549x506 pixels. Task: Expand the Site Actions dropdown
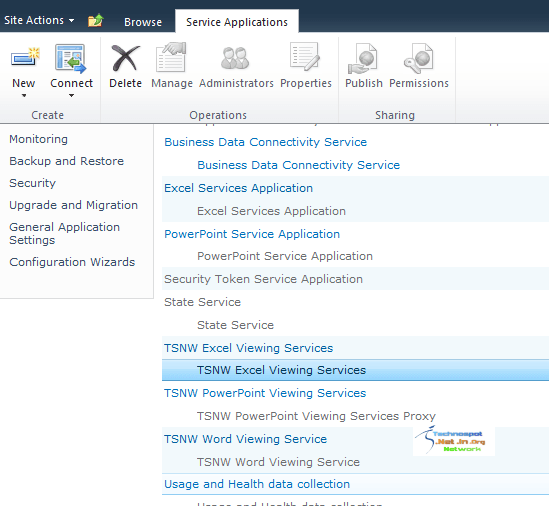(39, 20)
